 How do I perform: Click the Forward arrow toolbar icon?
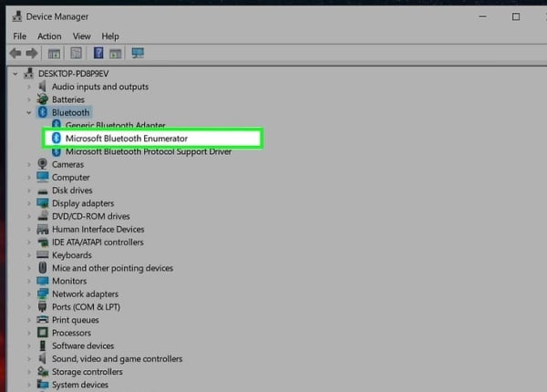32,54
